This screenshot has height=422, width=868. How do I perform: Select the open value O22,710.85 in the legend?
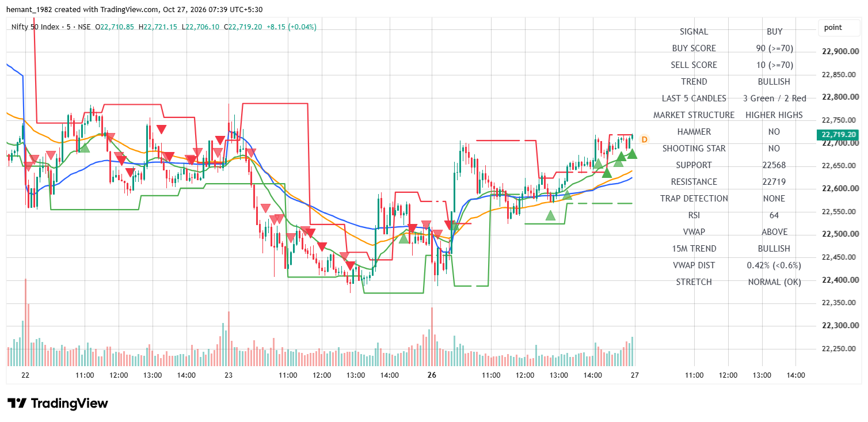(115, 27)
